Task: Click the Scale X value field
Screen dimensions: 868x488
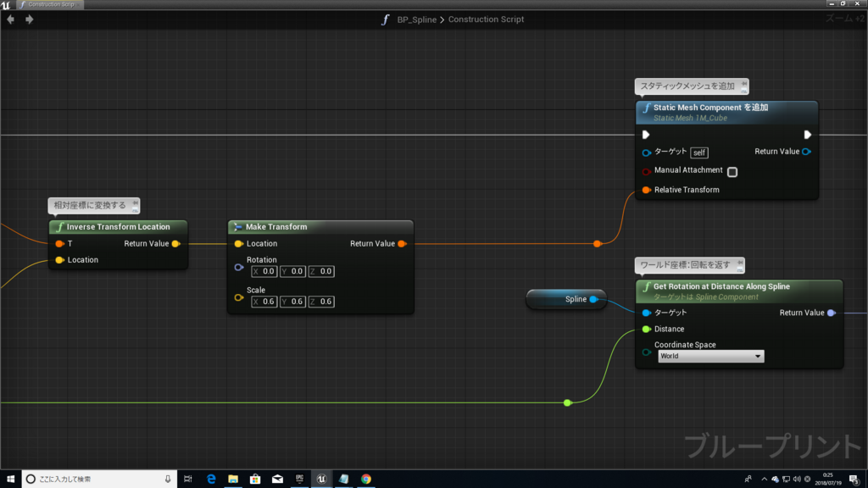Action: coord(264,302)
